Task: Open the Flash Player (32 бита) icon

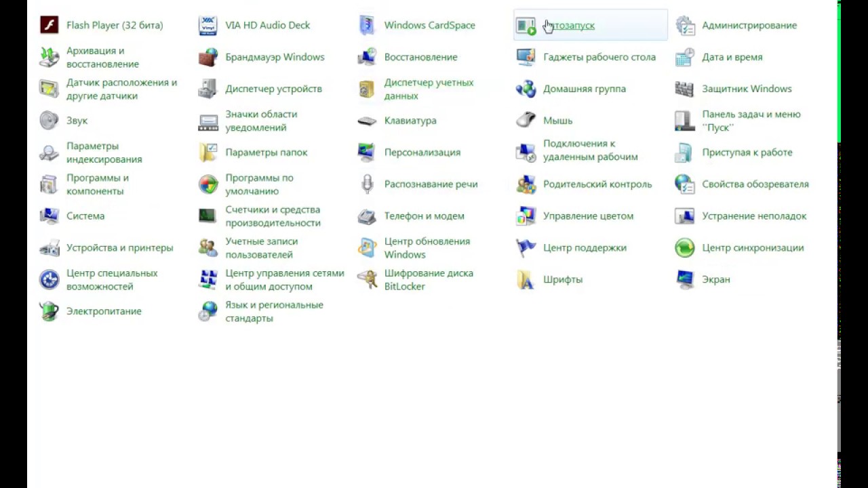Action: [50, 26]
